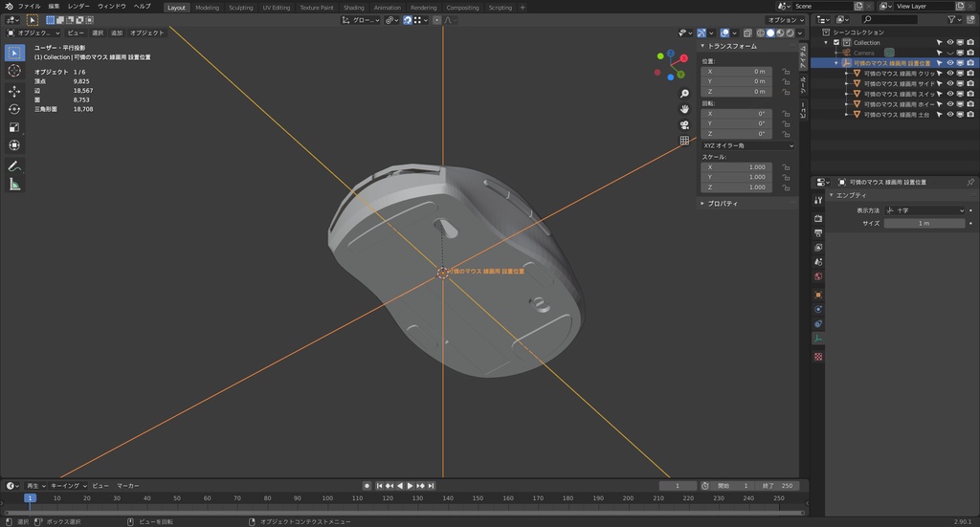This screenshot has height=527, width=980.
Task: Open the timeline キーイング menu
Action: [x=66, y=486]
